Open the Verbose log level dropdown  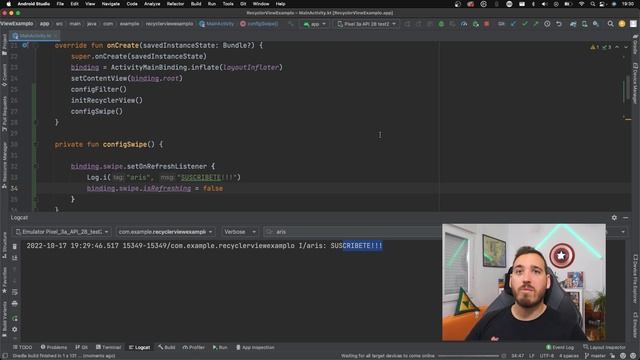(x=240, y=232)
